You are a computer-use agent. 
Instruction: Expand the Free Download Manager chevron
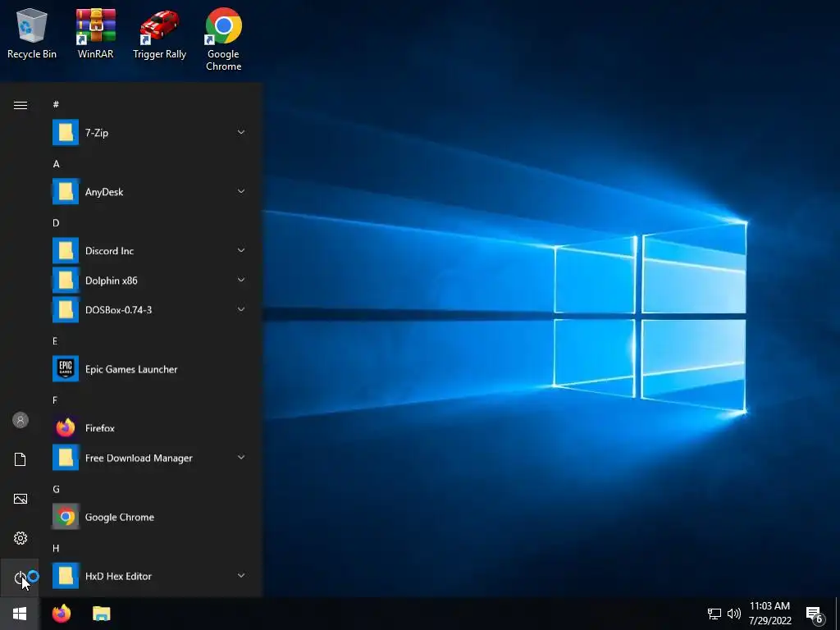241,457
